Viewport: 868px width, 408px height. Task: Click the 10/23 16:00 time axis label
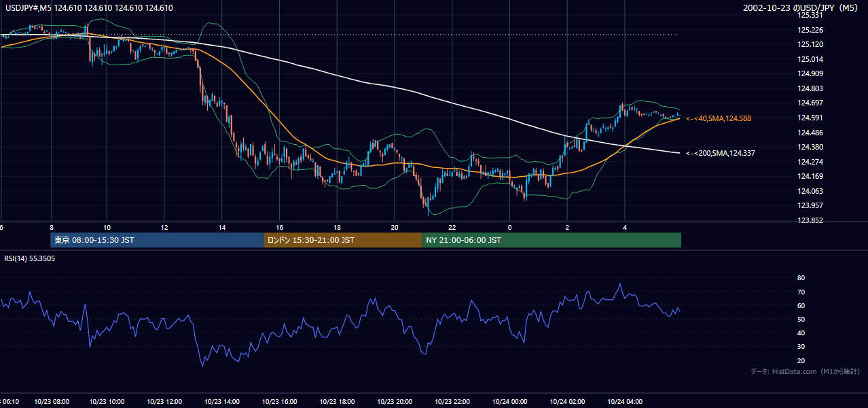coord(280,402)
